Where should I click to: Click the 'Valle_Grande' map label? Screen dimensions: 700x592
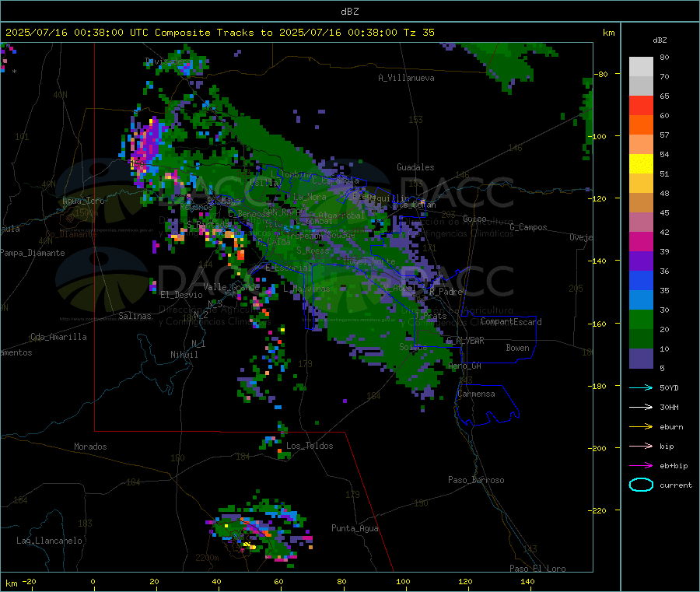coord(231,286)
